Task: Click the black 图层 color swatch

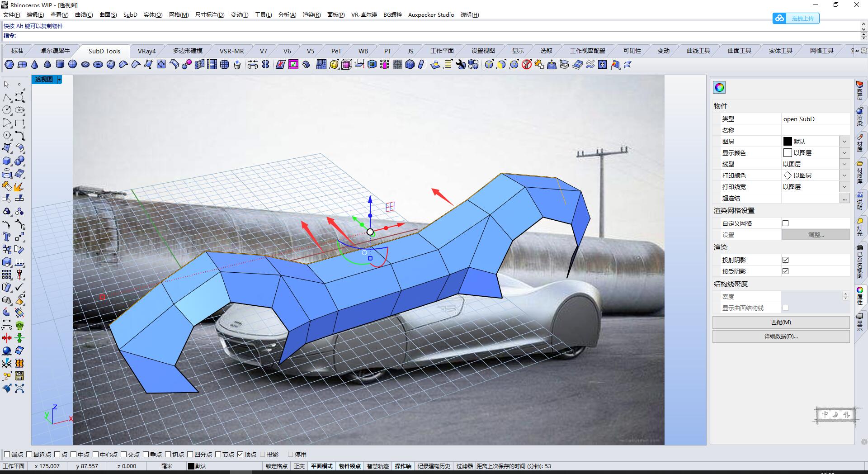Action: 788,142
